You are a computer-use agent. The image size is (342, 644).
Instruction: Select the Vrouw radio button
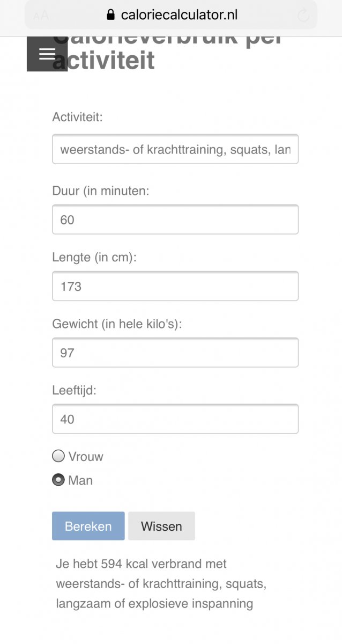tap(58, 456)
